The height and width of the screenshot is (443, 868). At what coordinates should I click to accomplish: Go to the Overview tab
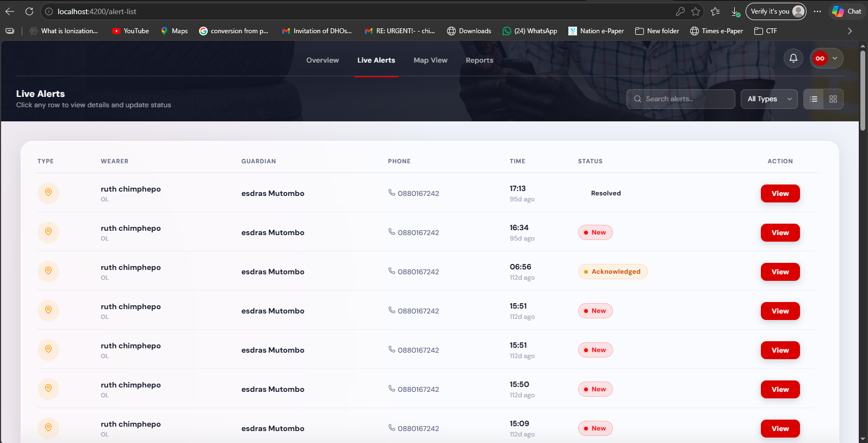coord(323,60)
